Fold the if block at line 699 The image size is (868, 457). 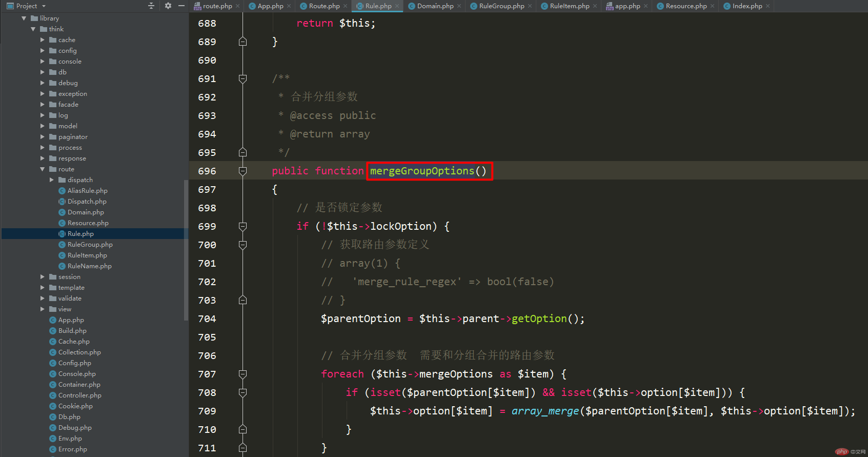pyautogui.click(x=243, y=226)
